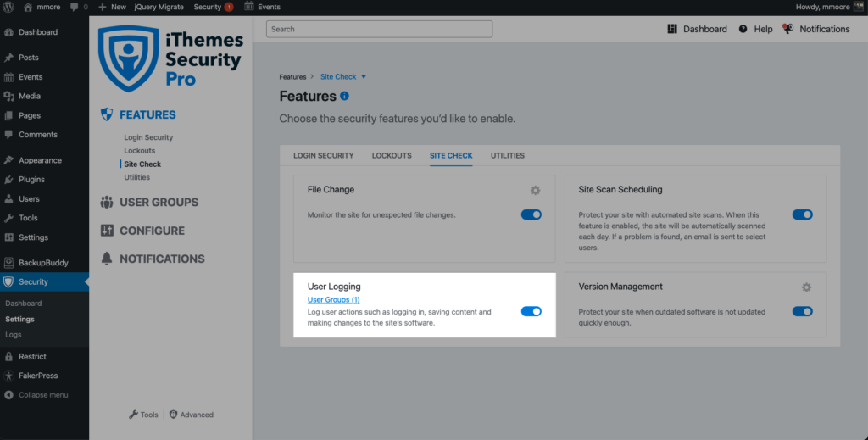Expand the Site Check breadcrumb dropdown arrow
868x440 pixels.
click(x=364, y=77)
